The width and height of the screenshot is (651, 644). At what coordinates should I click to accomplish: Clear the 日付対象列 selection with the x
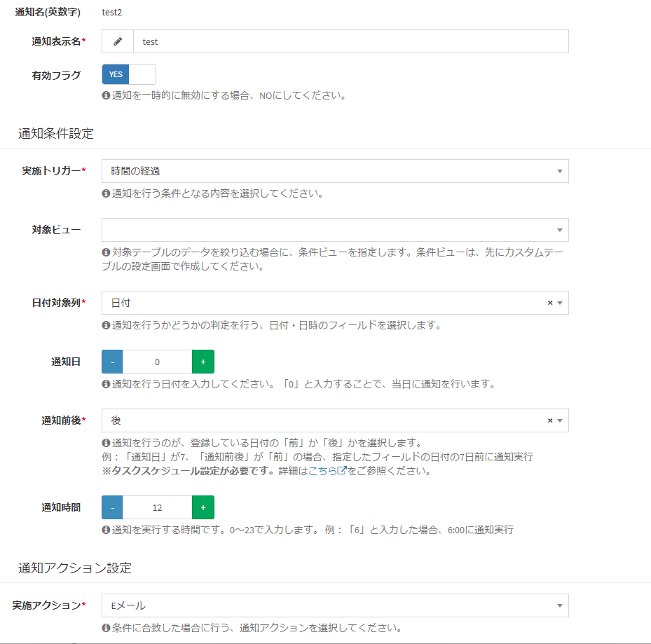tap(550, 303)
